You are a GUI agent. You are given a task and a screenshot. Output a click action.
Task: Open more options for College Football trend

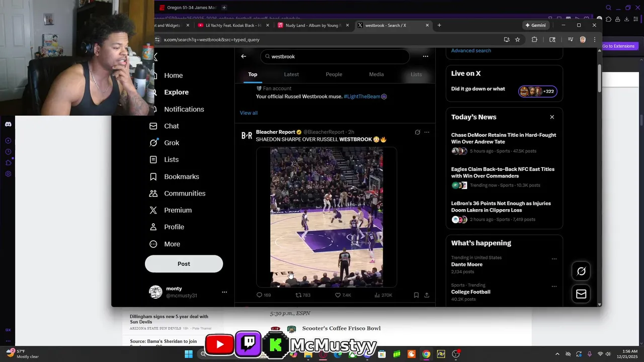coord(554,287)
